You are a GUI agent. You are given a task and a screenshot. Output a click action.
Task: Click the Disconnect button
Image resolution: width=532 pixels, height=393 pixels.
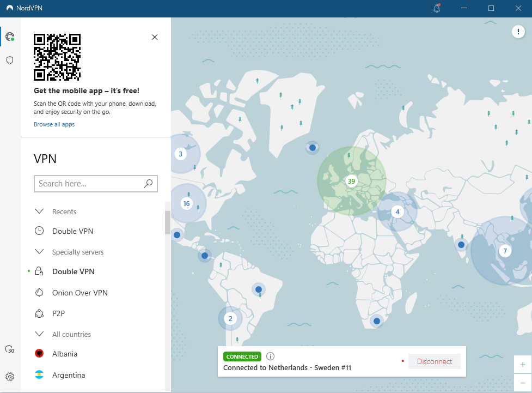click(434, 361)
